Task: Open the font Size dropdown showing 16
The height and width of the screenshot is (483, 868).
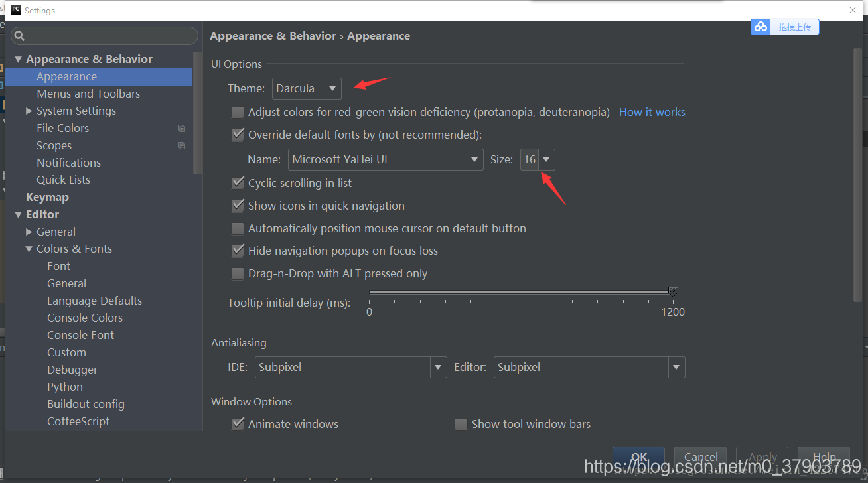Action: 538,159
